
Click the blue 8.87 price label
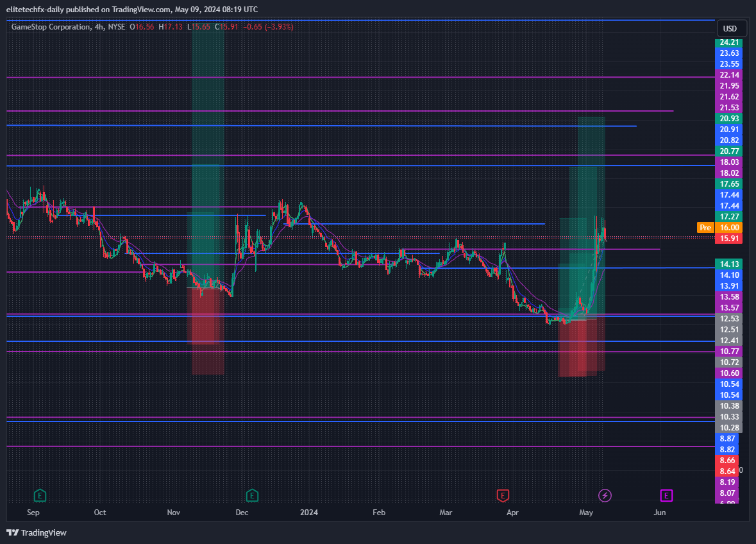point(727,438)
